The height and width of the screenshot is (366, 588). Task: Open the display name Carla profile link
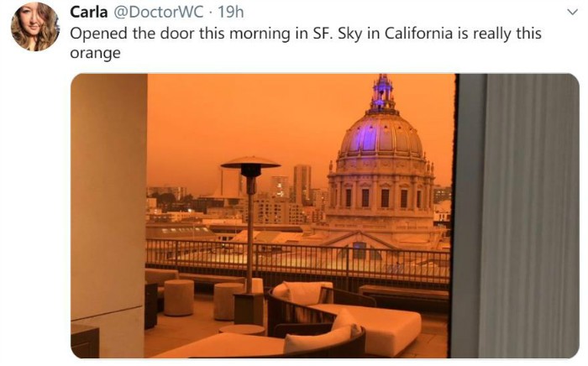89,12
